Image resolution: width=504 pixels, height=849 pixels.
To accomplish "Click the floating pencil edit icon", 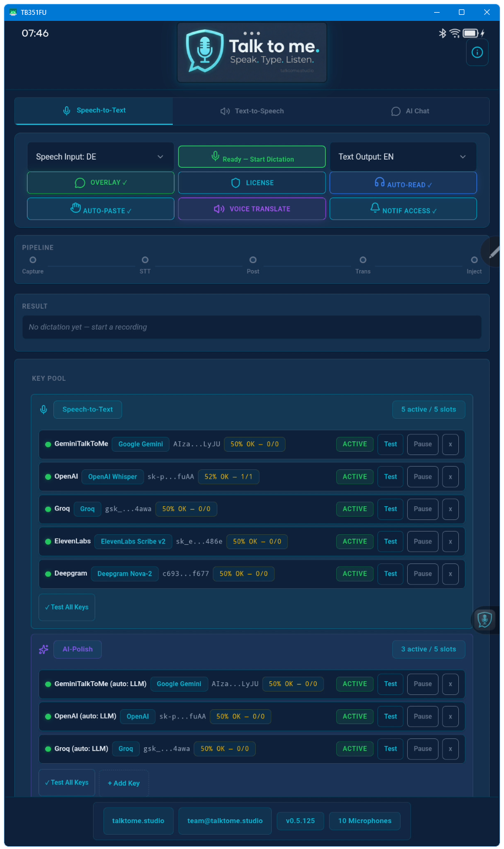I will tap(493, 252).
